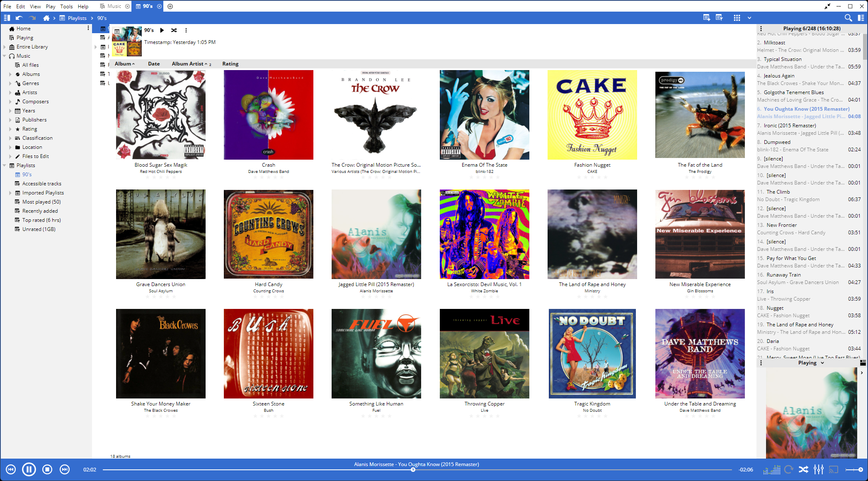This screenshot has height=481, width=868.
Task: Open the equalizer settings icon
Action: pyautogui.click(x=819, y=469)
